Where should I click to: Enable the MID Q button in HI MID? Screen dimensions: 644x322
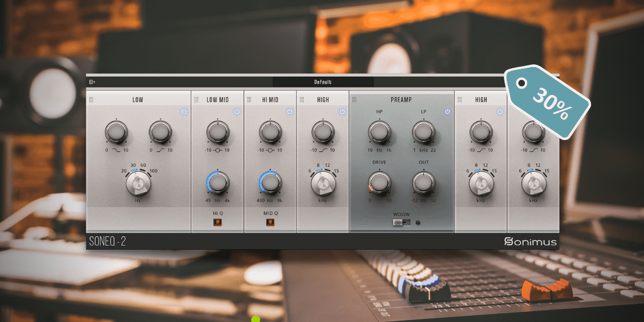(x=270, y=223)
